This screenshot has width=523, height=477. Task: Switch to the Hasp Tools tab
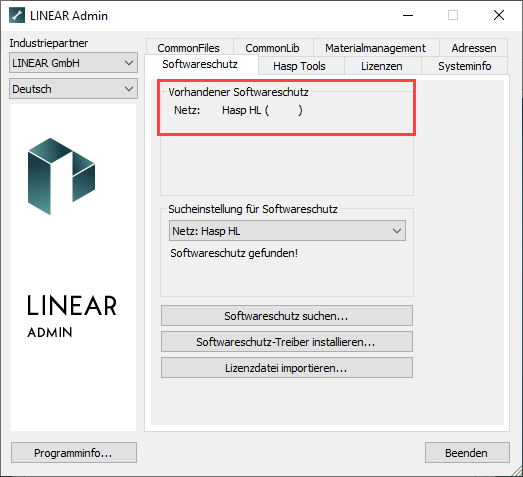[299, 66]
